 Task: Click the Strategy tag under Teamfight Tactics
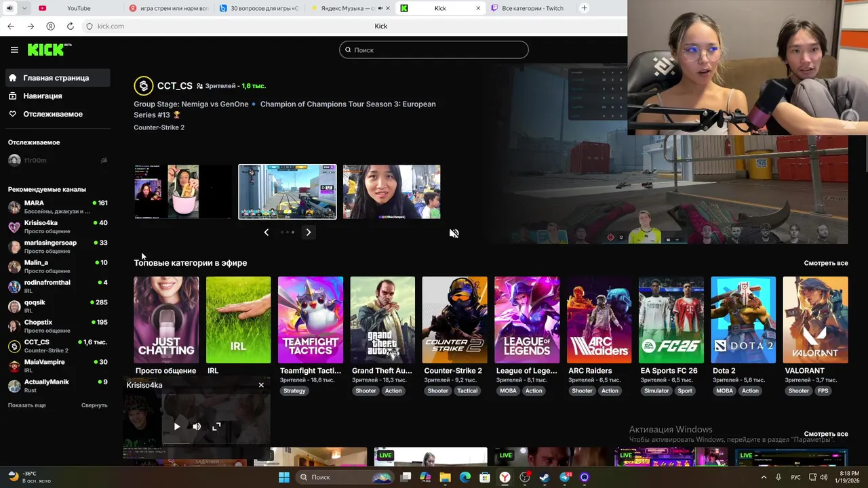click(294, 391)
